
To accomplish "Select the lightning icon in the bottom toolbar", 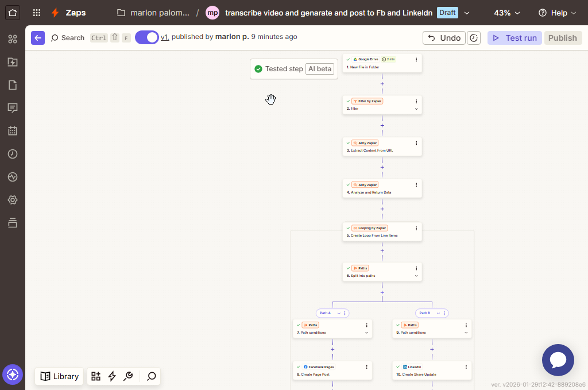I will 112,376.
